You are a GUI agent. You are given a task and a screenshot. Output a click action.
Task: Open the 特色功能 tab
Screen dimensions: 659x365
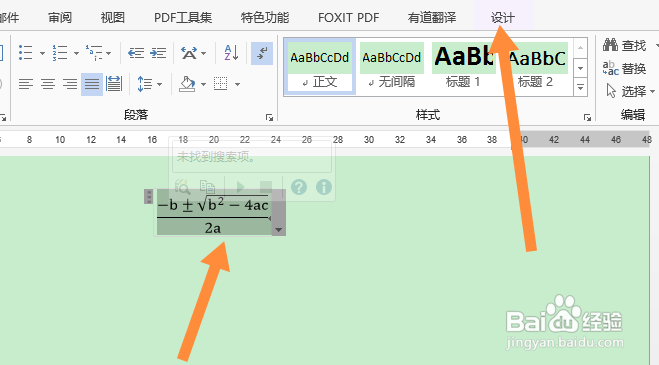tap(265, 18)
